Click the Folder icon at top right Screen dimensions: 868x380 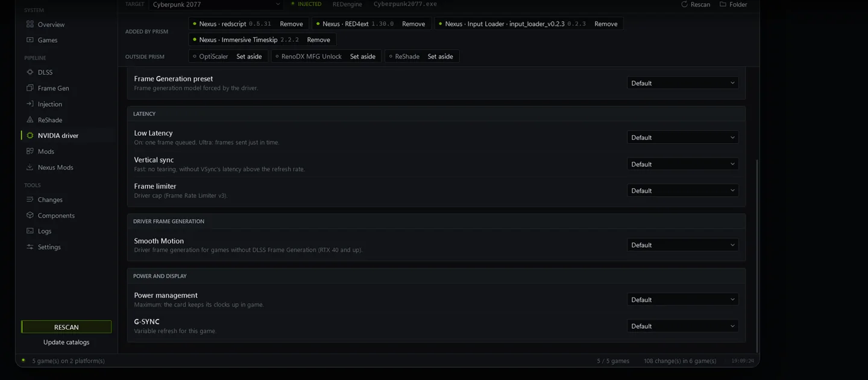click(723, 4)
